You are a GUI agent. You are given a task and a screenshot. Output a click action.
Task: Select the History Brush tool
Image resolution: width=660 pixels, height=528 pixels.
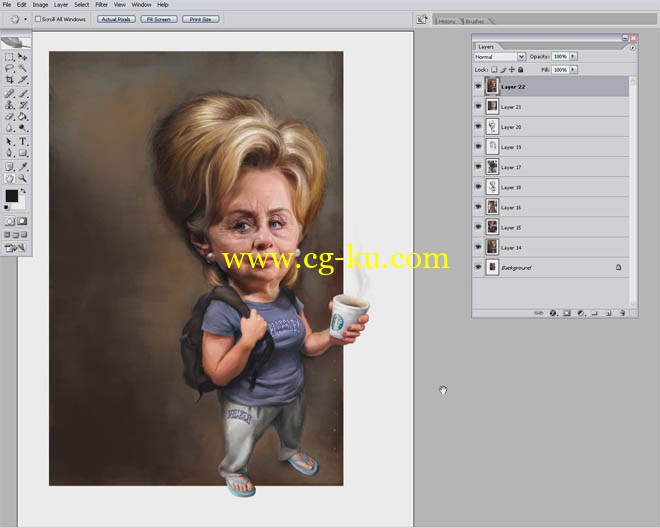pos(23,105)
